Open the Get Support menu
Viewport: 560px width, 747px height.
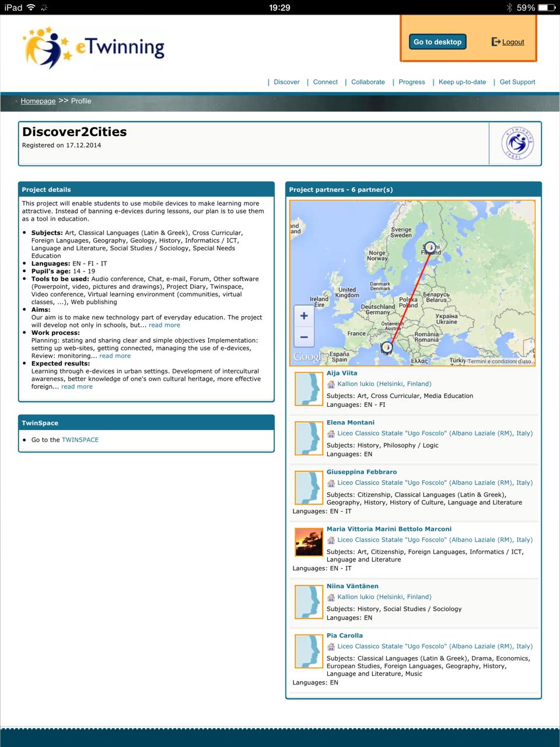(517, 82)
